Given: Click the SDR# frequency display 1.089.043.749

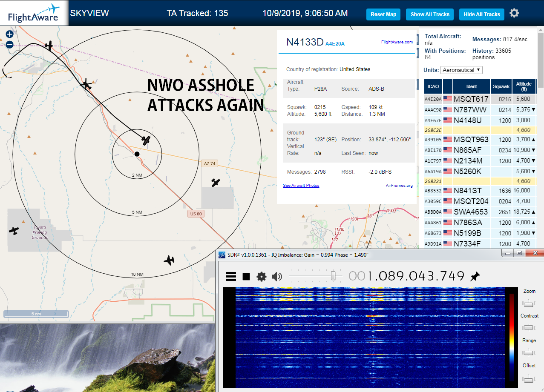Looking at the screenshot, I should coord(406,276).
